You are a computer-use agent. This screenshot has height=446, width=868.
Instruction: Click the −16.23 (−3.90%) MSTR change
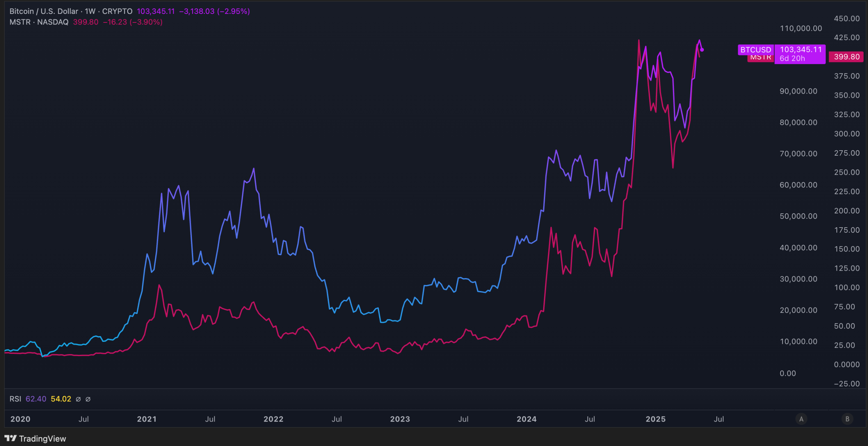click(133, 22)
